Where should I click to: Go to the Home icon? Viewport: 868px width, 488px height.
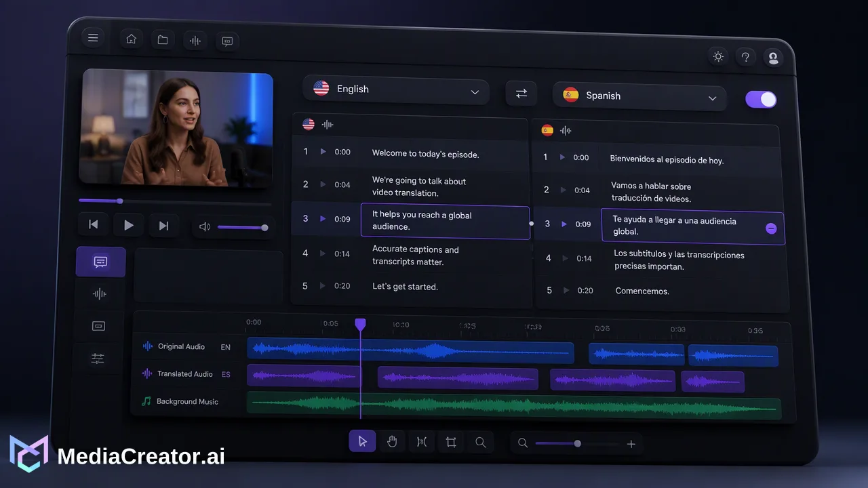131,39
